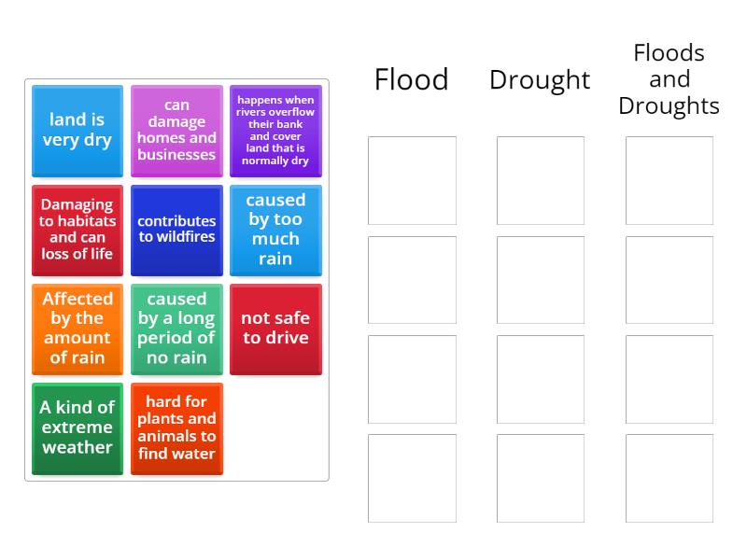Select the 'land is very dry' card
The image size is (747, 560).
click(x=78, y=131)
